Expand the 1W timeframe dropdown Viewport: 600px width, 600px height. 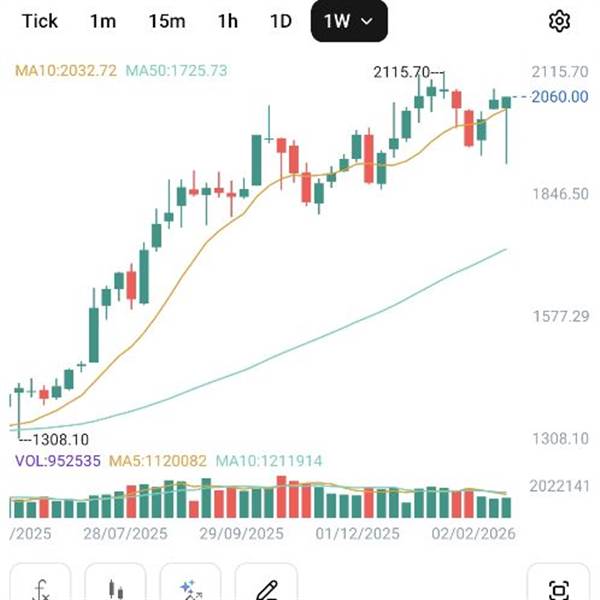[347, 21]
